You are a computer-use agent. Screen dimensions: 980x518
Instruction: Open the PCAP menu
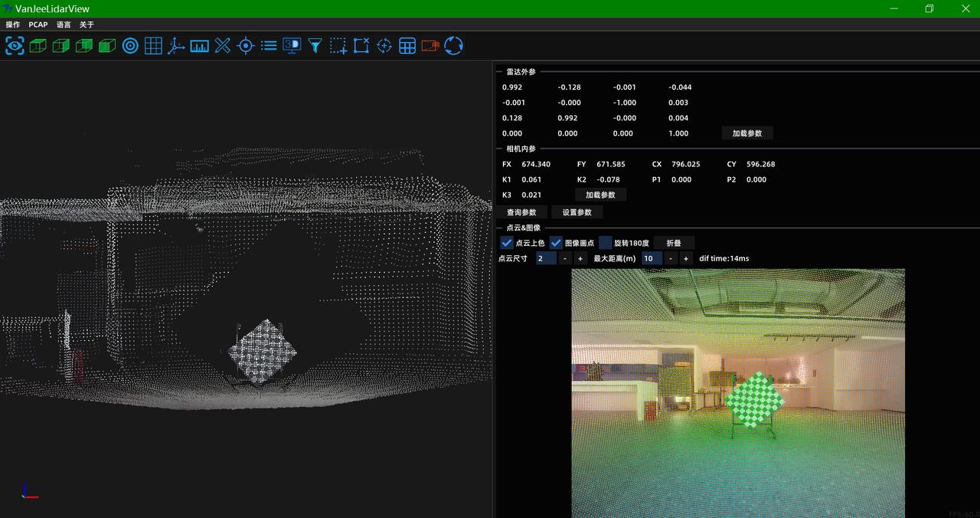coord(38,25)
